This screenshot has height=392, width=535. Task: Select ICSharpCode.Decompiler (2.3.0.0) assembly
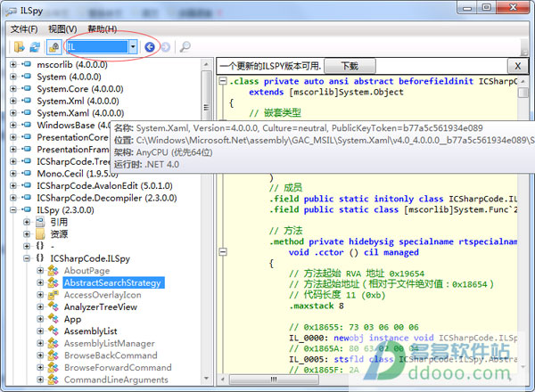pos(107,198)
